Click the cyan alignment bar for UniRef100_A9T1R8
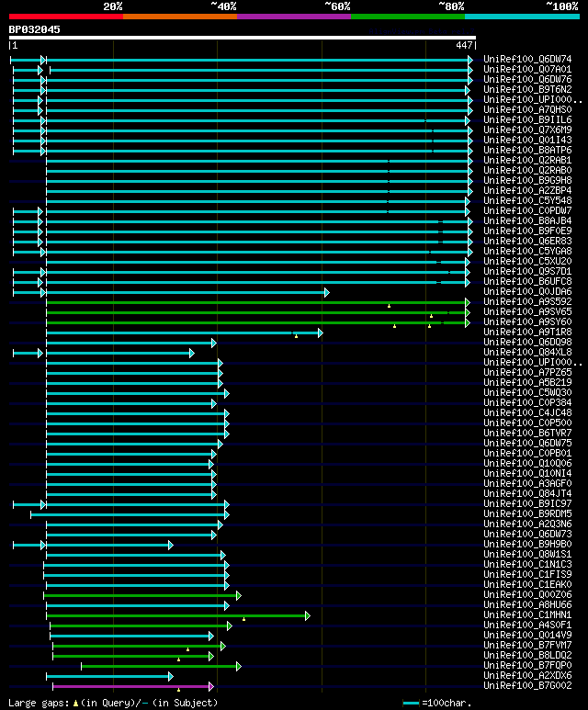This screenshot has height=710, width=588. pyautogui.click(x=185, y=333)
